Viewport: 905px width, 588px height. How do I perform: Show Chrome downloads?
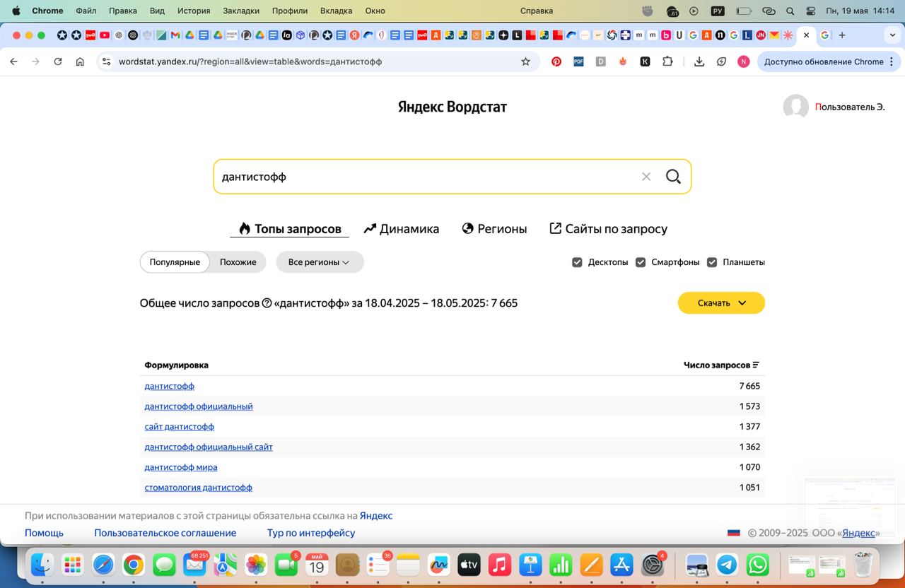699,61
